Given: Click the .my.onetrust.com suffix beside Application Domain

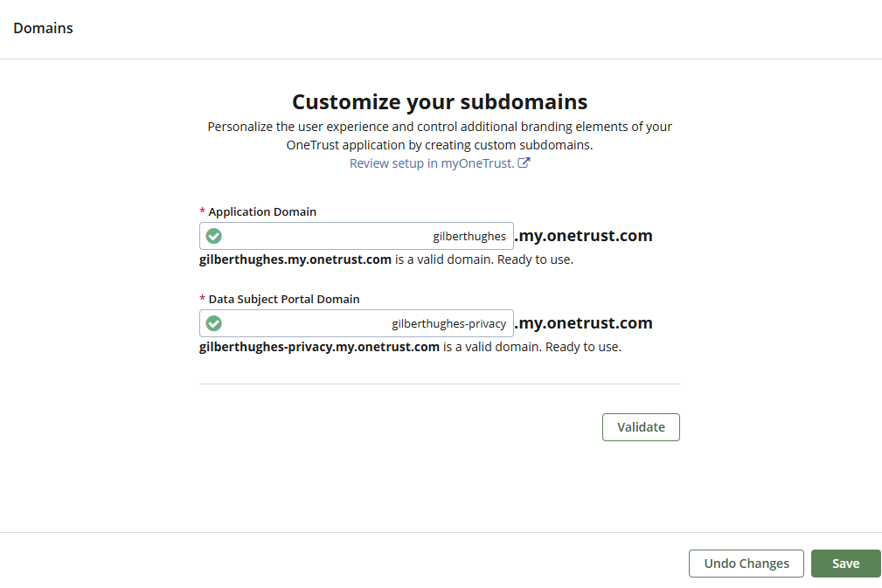Looking at the screenshot, I should pos(584,236).
